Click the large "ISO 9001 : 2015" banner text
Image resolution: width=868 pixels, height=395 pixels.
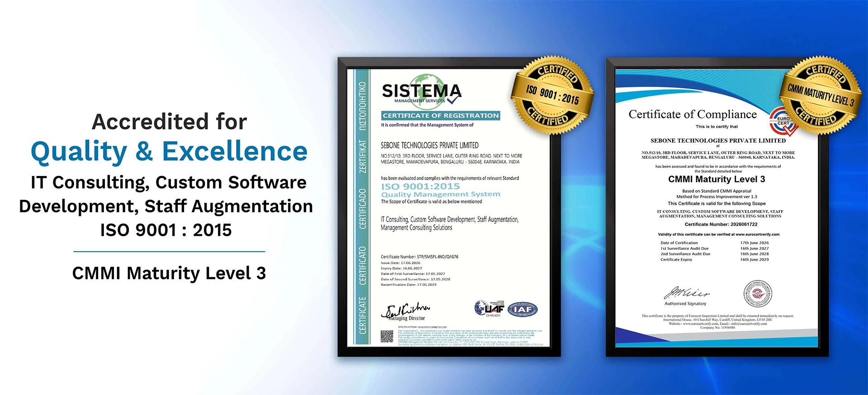coord(166,230)
